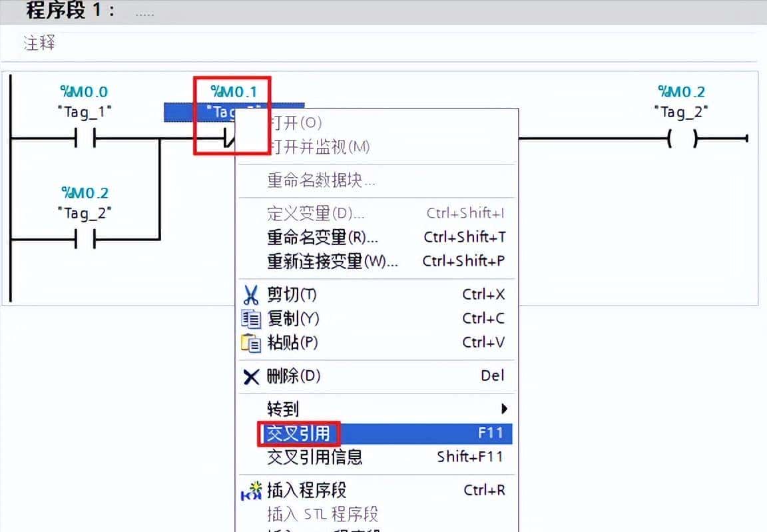Click the insert network icon beside 插入程序段
This screenshot has width=767, height=532.
click(x=252, y=491)
